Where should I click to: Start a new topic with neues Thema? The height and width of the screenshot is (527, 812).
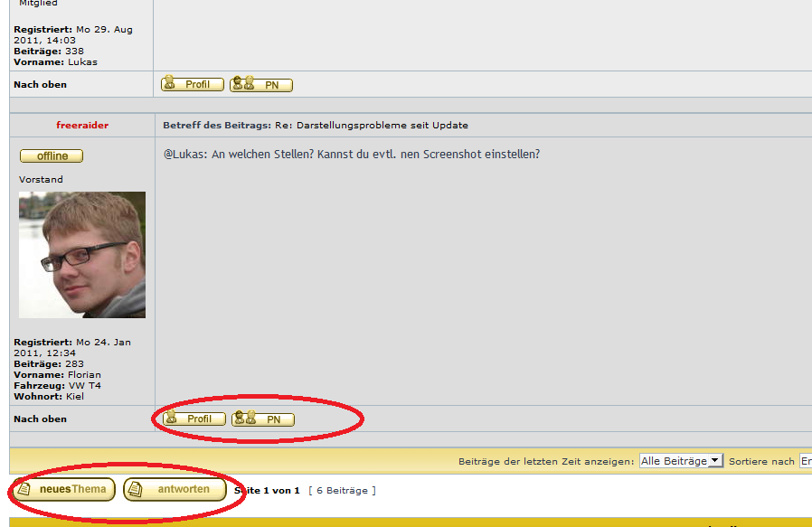pos(63,490)
